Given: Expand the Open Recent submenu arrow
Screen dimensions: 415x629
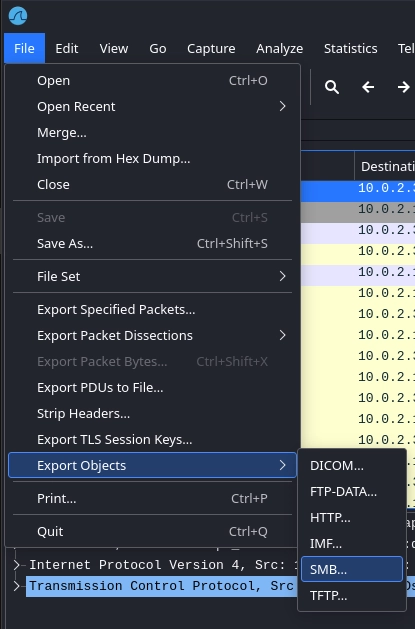Looking at the screenshot, I should (x=283, y=106).
